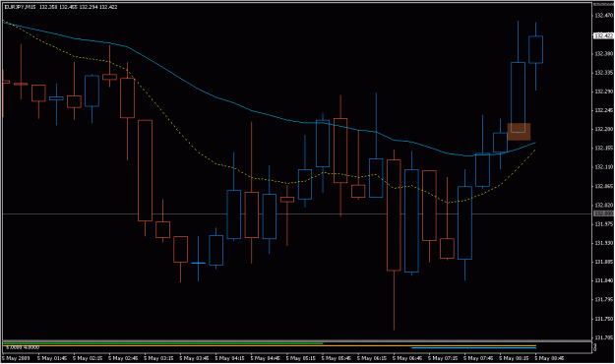Select the last blue candle near 132.422
Viewport: 615px width, 364px height.
535,49
